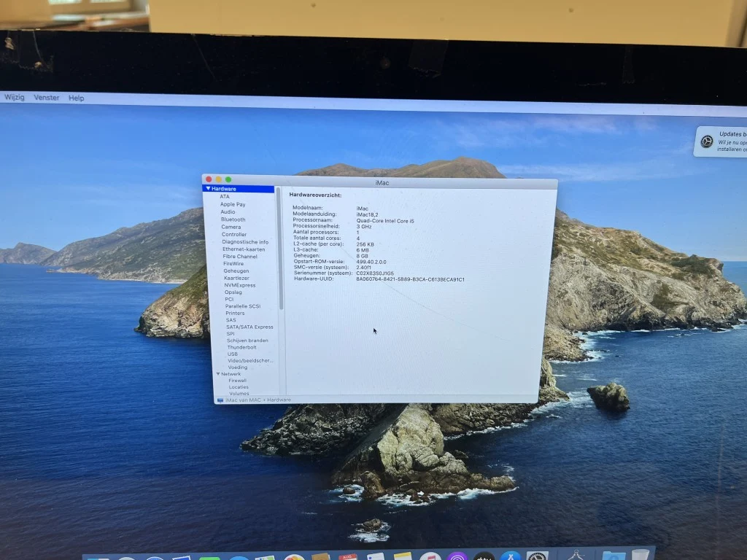This screenshot has height=560, width=747.
Task: Show Thunderbolt hardware details
Action: click(241, 347)
